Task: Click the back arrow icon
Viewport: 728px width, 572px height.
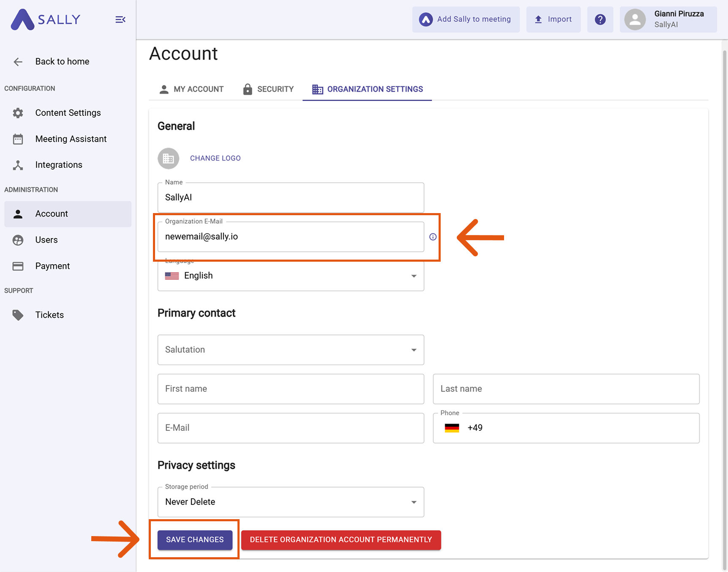Action: pos(18,62)
